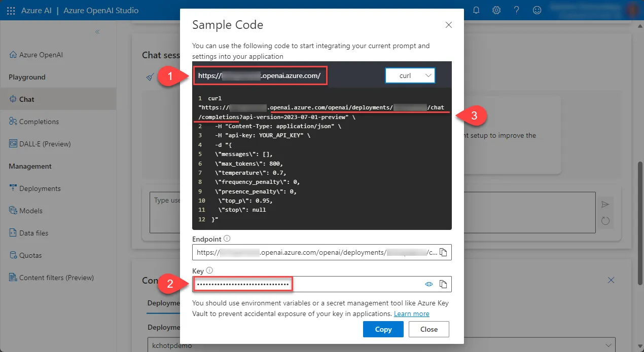Open the app launcher grid icon
644x352 pixels.
point(11,11)
